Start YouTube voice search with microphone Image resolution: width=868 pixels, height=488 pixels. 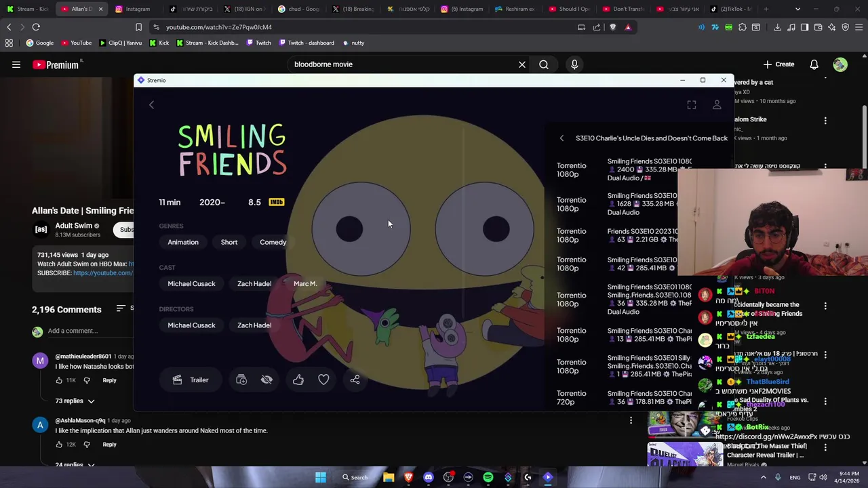(x=574, y=64)
